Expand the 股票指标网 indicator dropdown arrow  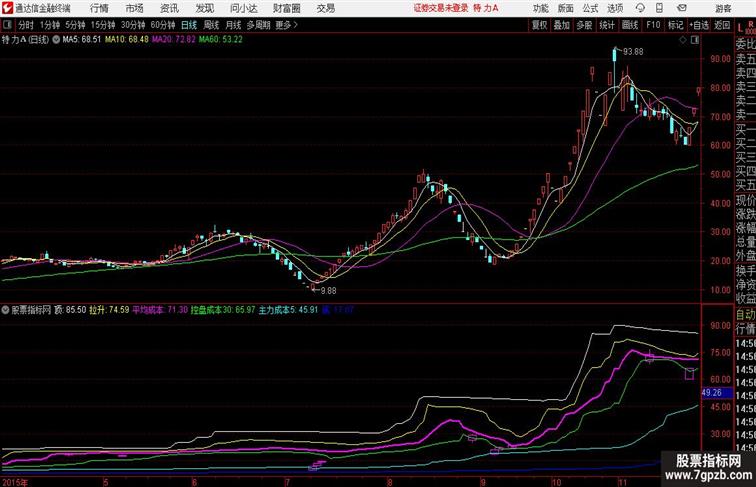(5, 310)
